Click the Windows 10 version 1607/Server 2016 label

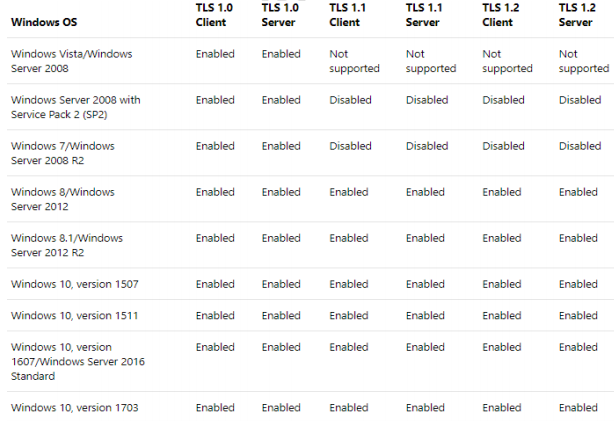[x=75, y=361]
